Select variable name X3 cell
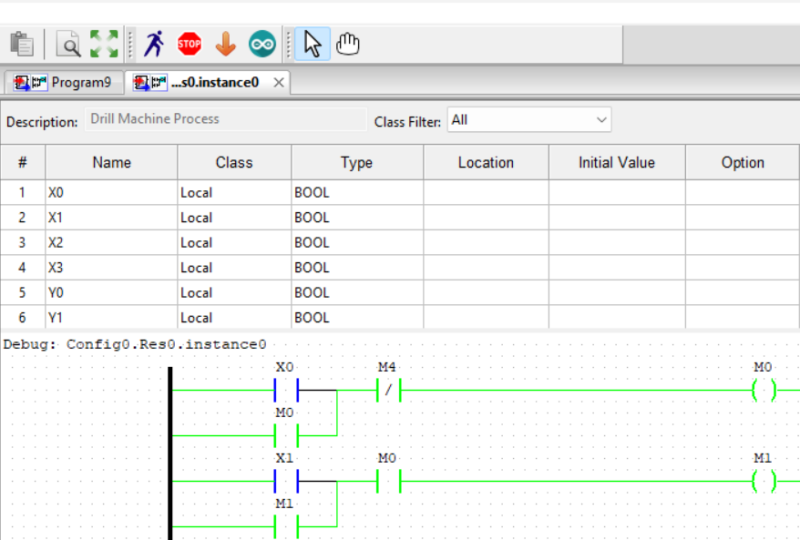The height and width of the screenshot is (540, 800). coord(112,267)
